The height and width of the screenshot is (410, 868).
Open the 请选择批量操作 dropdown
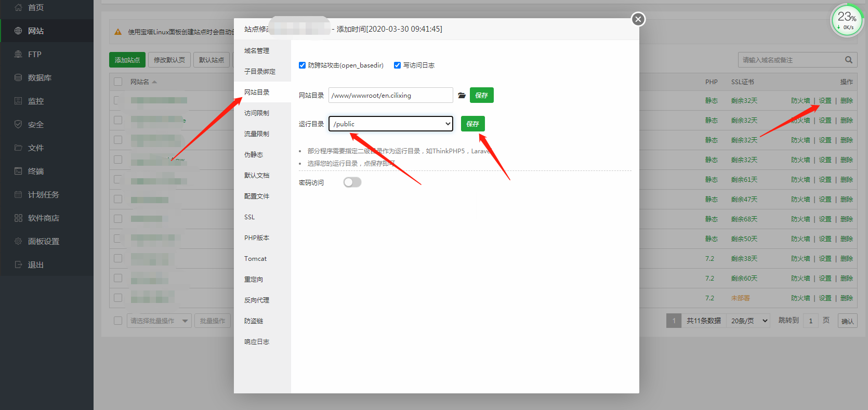[159, 321]
